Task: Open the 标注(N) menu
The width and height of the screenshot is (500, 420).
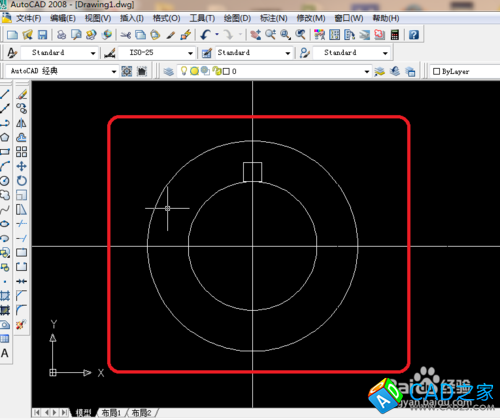Action: [274, 18]
